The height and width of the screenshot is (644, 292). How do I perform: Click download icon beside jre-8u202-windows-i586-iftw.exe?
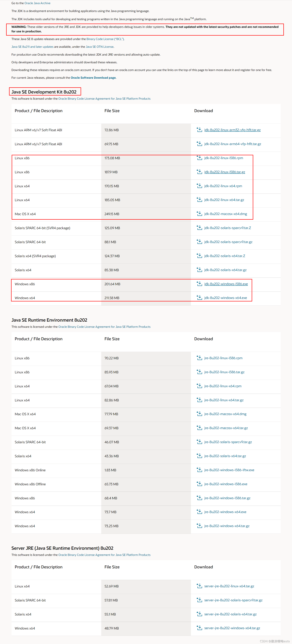click(200, 470)
